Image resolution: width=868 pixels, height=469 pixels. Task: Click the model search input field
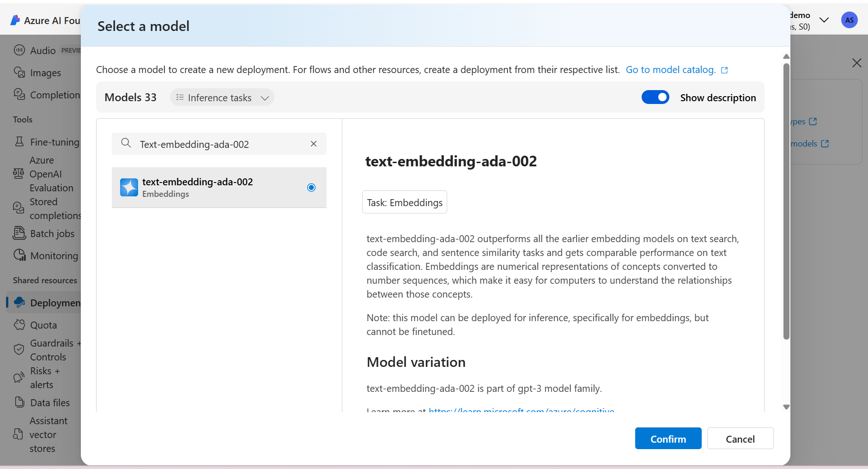pos(219,144)
